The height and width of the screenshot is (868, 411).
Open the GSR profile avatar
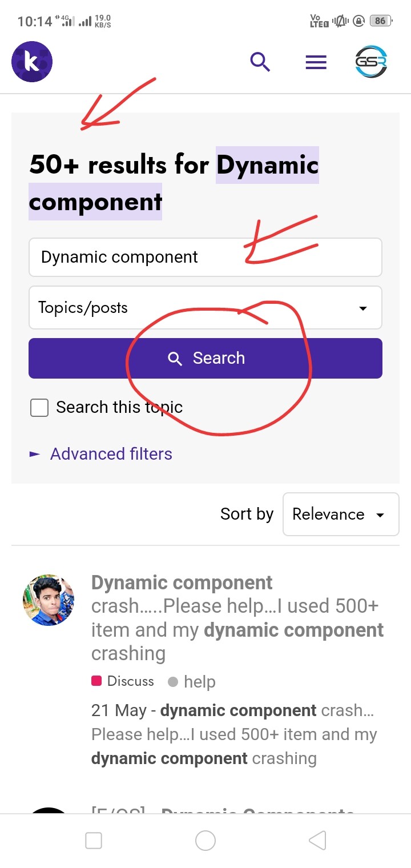(371, 62)
